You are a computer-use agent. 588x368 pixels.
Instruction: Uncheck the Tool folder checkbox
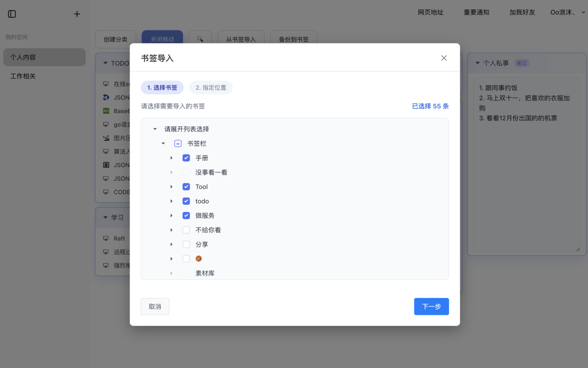click(186, 187)
